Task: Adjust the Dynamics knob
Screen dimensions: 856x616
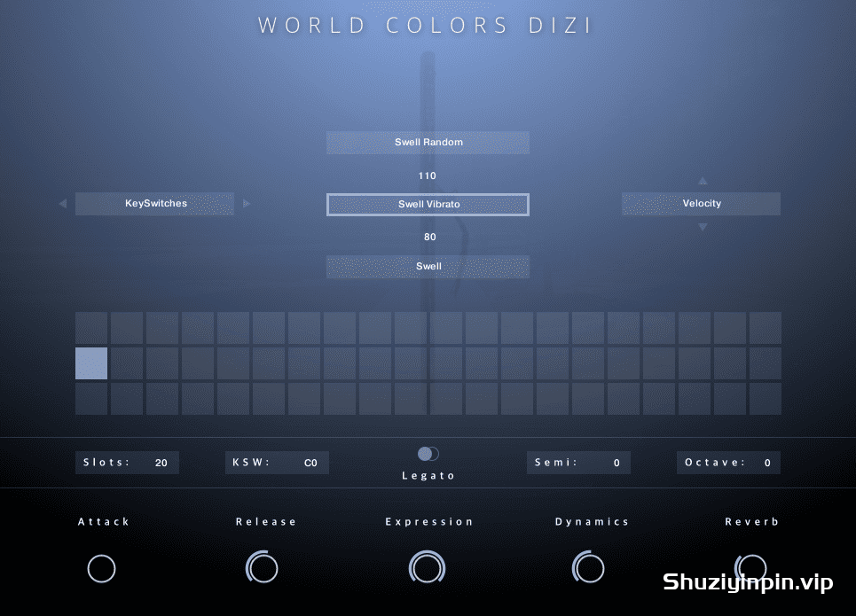Action: click(588, 567)
